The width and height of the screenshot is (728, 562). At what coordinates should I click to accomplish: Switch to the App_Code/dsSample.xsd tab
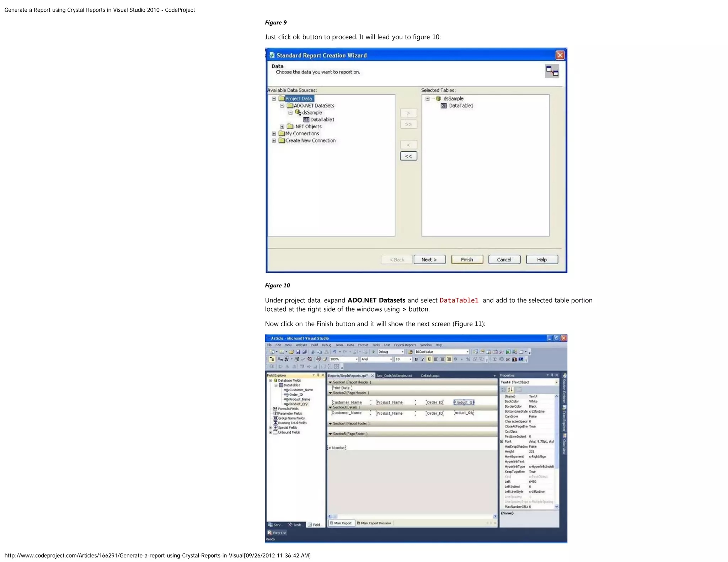[394, 375]
